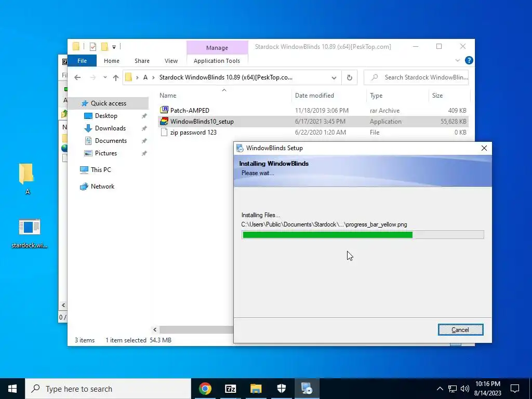Switch to WindowBlinds Setup taskbar icon

point(307,389)
